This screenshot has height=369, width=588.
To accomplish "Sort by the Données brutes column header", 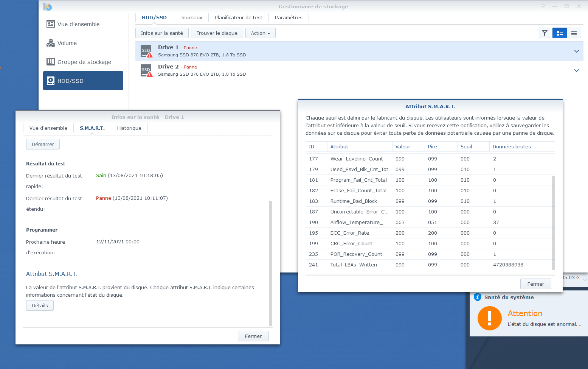I will click(x=511, y=147).
